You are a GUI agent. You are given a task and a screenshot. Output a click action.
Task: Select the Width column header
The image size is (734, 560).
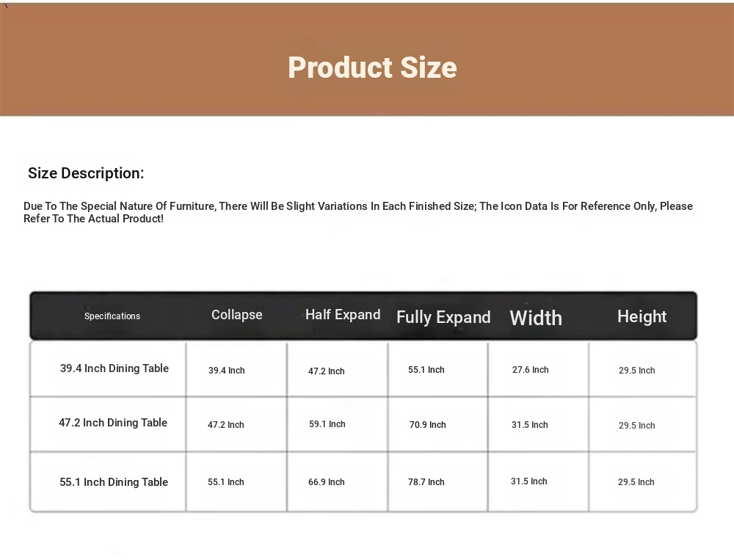[536, 318]
